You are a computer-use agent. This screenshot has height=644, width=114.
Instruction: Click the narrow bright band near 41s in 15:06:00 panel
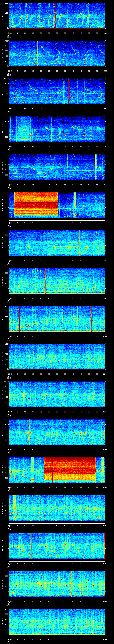[75, 205]
